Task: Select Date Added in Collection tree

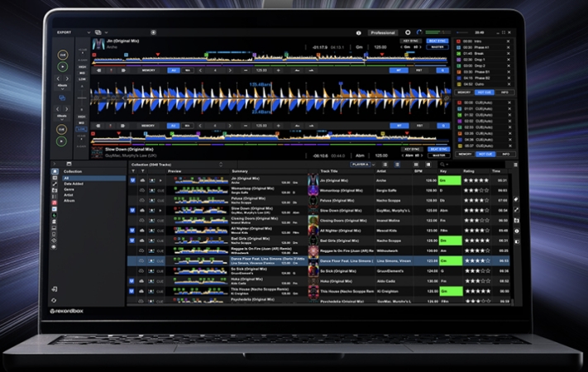Action: coord(74,184)
